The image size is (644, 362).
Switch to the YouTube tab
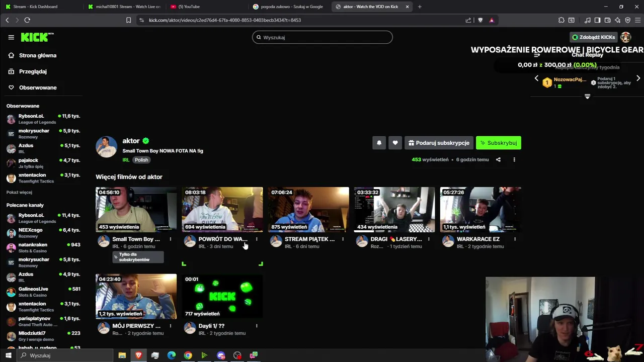pos(207,7)
